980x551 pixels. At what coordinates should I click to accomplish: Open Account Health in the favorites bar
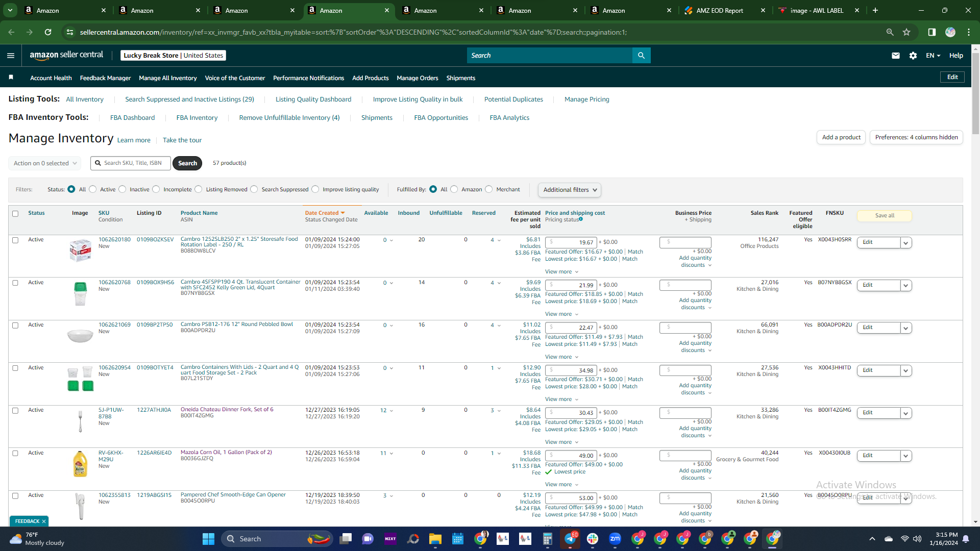tap(51, 78)
